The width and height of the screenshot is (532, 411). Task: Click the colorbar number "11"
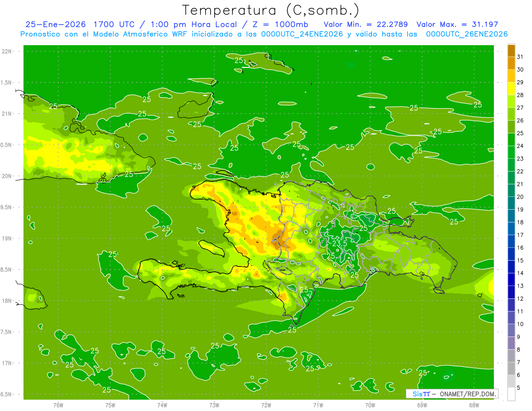tap(520, 311)
